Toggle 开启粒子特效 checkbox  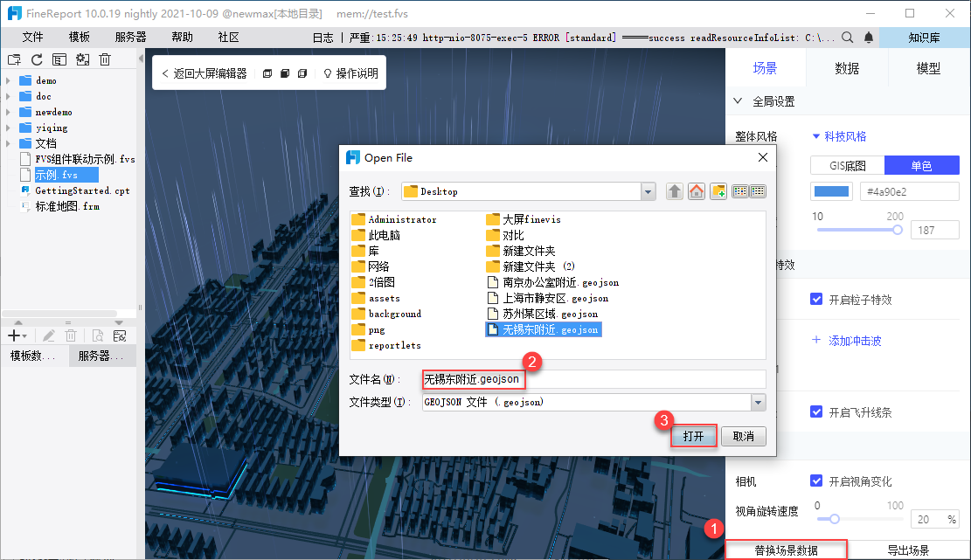816,300
